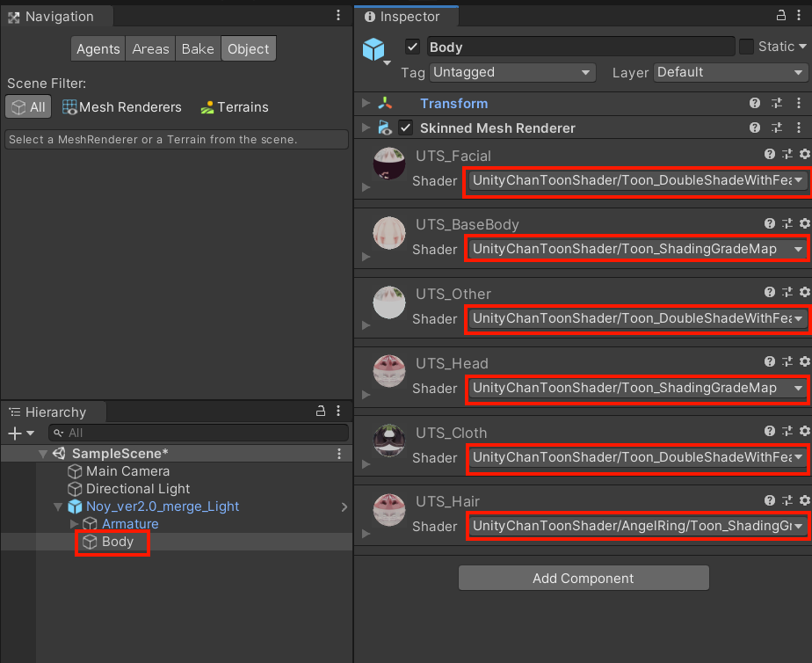Click the Hierarchy search field
This screenshot has width=812, height=663.
[x=199, y=433]
